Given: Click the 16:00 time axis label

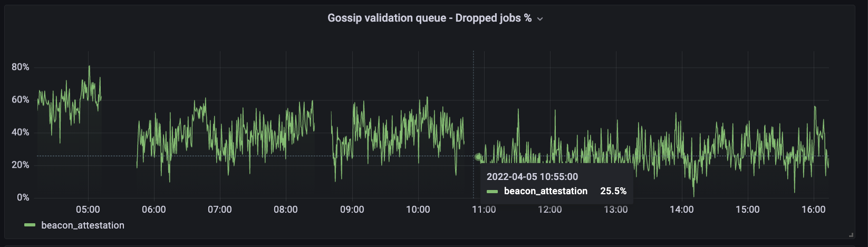Looking at the screenshot, I should tap(814, 210).
